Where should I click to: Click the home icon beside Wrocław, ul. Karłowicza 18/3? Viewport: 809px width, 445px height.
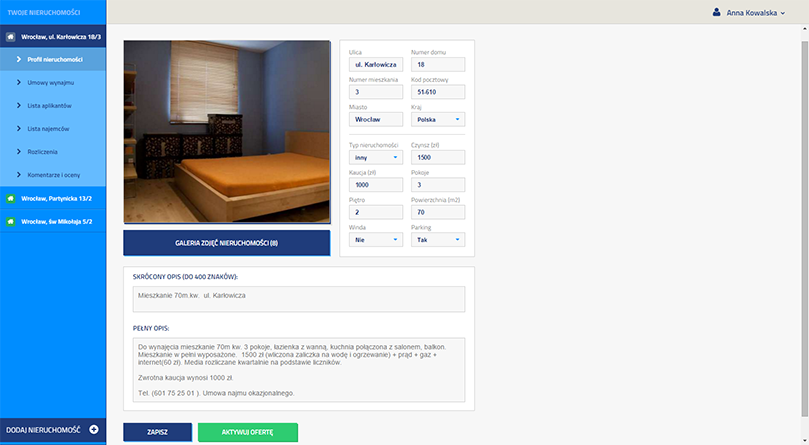point(10,37)
